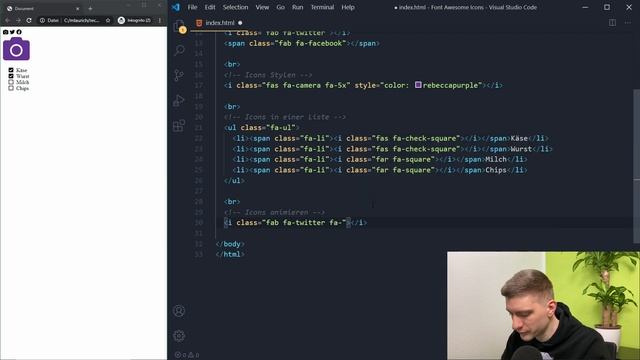The height and width of the screenshot is (360, 640).
Task: Click the 'fa-camera' class text on line 17
Action: [x=302, y=85]
